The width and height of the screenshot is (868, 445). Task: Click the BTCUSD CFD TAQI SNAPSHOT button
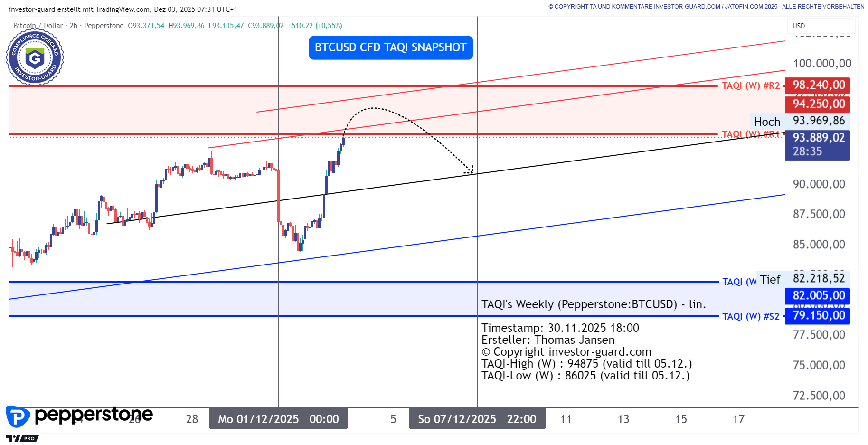[390, 47]
